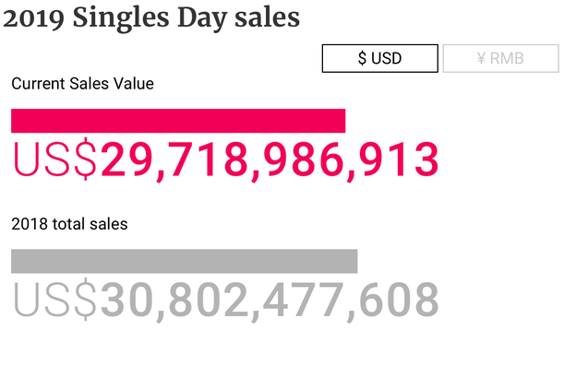Switch currency display to ¥ RMB

[x=501, y=58]
